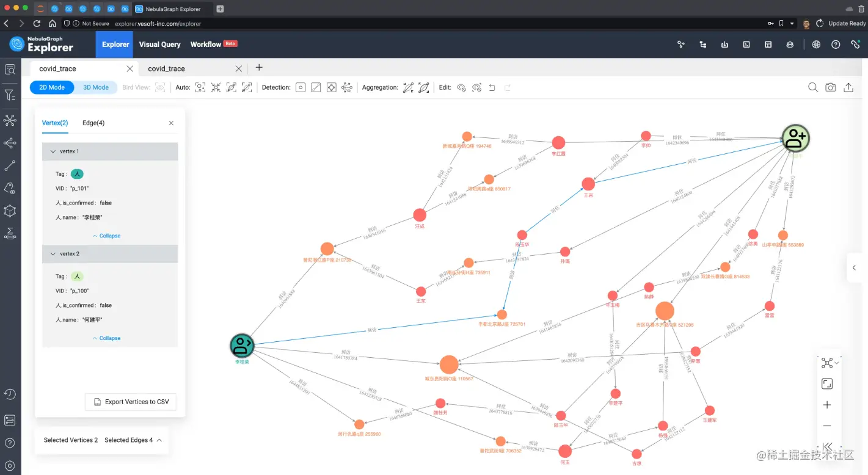Click Collapse under vertex 1 details
This screenshot has height=475, width=868.
click(106, 236)
